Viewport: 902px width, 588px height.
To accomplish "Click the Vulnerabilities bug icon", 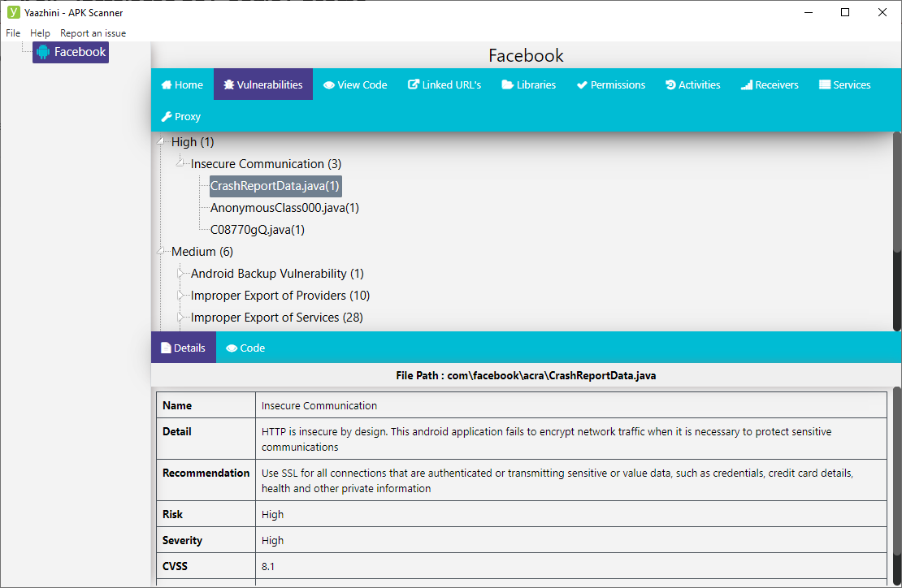I will click(229, 85).
